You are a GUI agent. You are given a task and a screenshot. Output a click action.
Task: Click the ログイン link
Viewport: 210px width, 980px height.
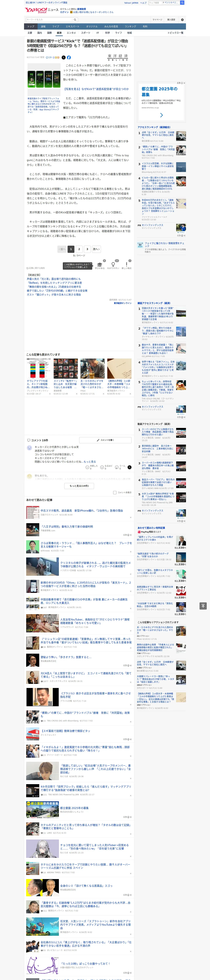pyautogui.click(x=64, y=12)
